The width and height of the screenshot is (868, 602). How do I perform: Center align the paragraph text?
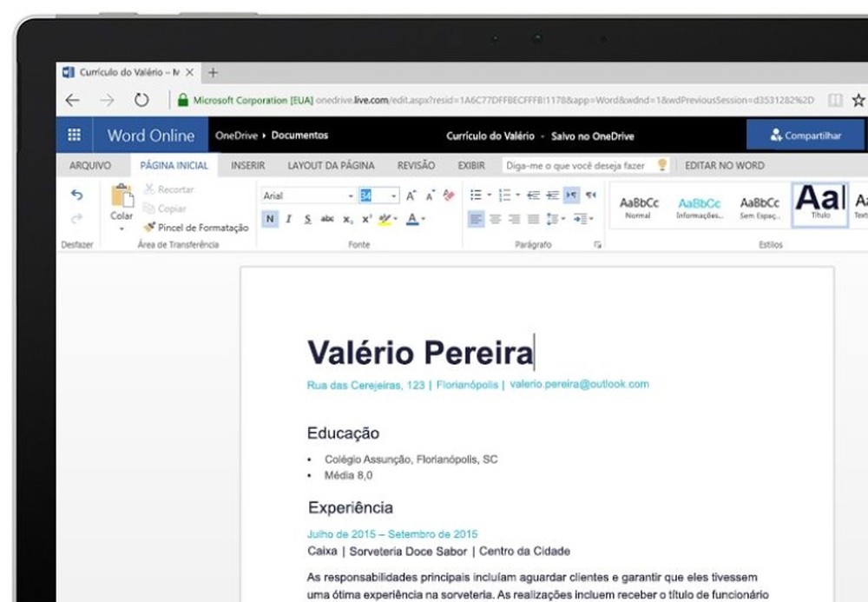tap(495, 219)
